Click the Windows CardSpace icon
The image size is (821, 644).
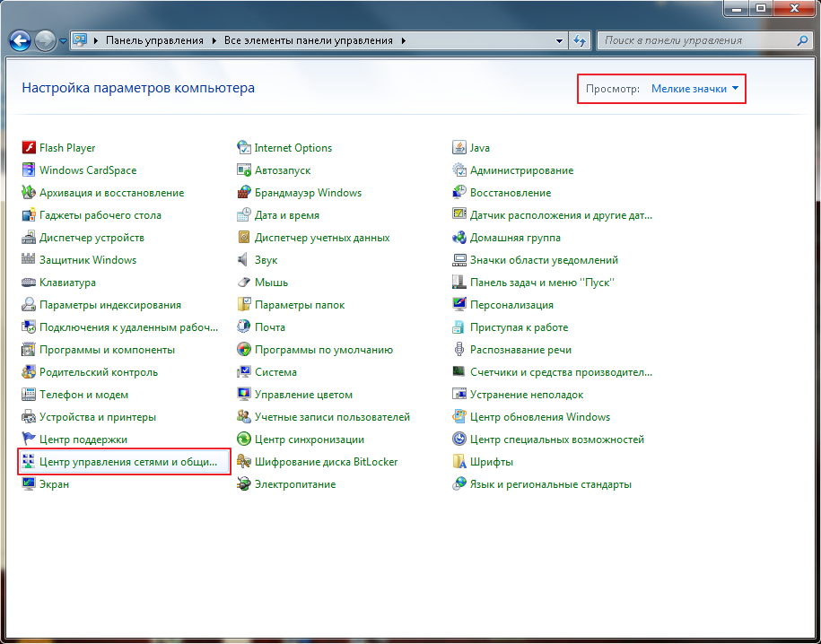click(x=29, y=170)
